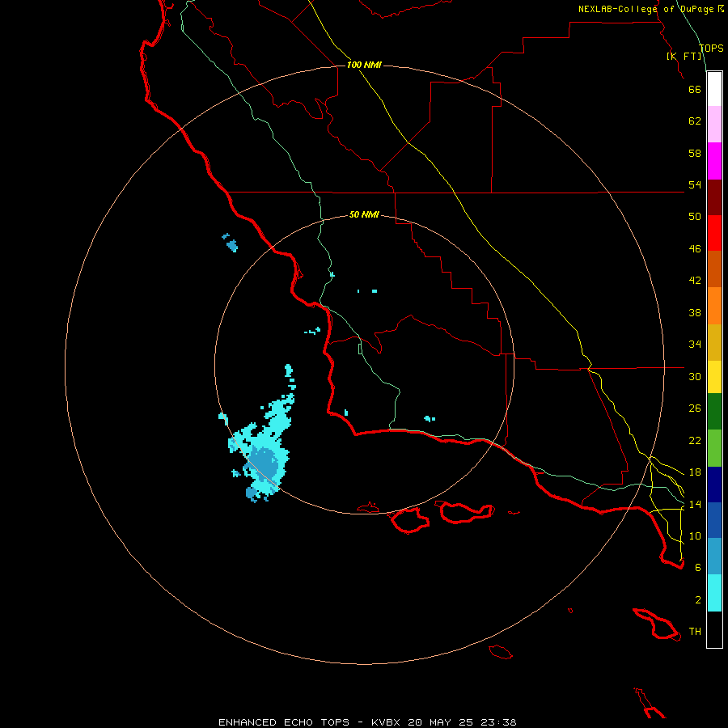Click the 34 value on the legend
Screen dimensions: 728x728
click(695, 345)
